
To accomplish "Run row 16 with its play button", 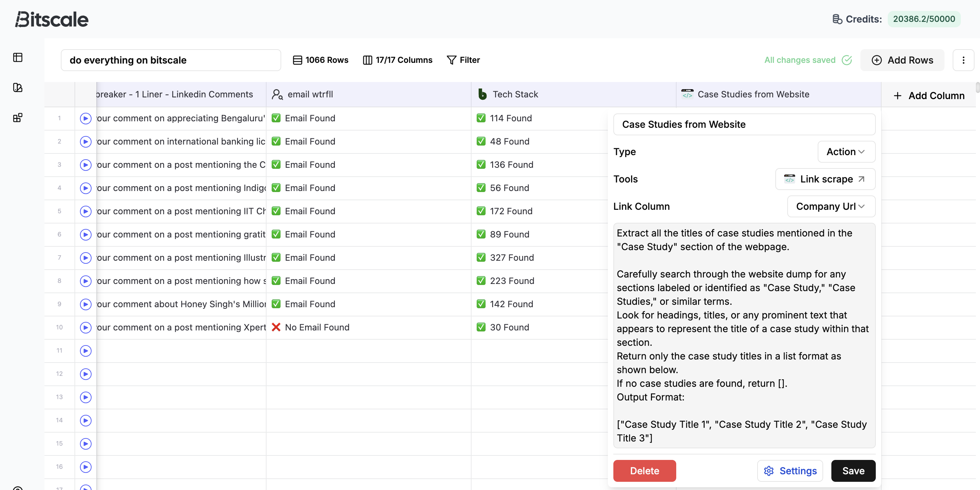I will pos(86,467).
